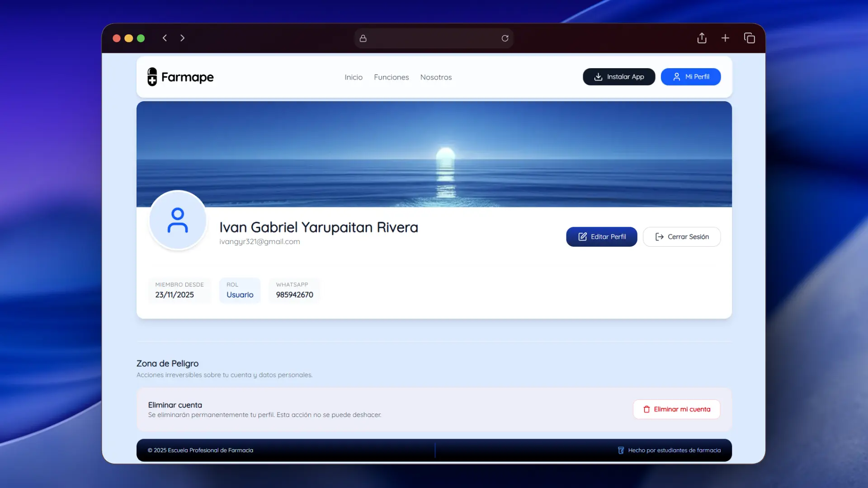This screenshot has height=488, width=868.
Task: Click the profile avatar picture
Action: tap(178, 220)
